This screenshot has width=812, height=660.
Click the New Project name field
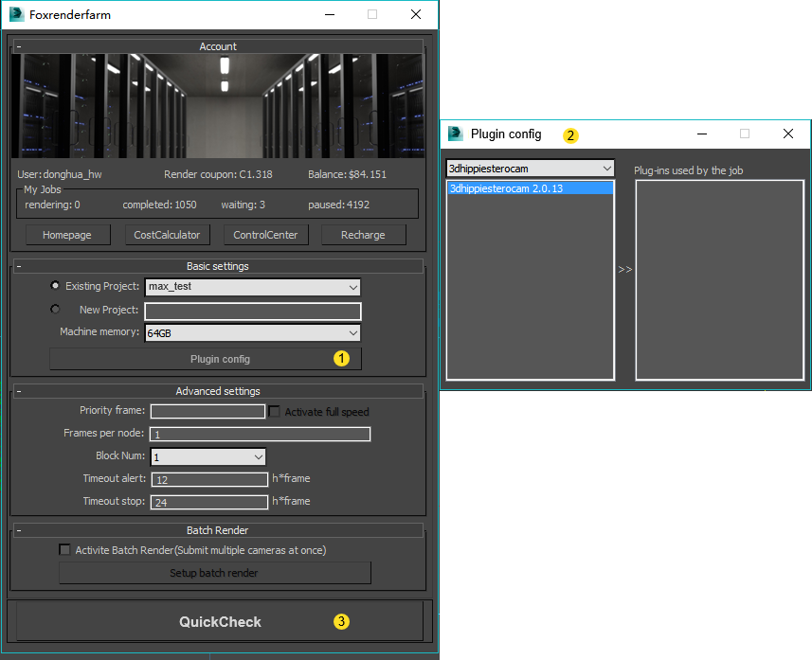(253, 312)
